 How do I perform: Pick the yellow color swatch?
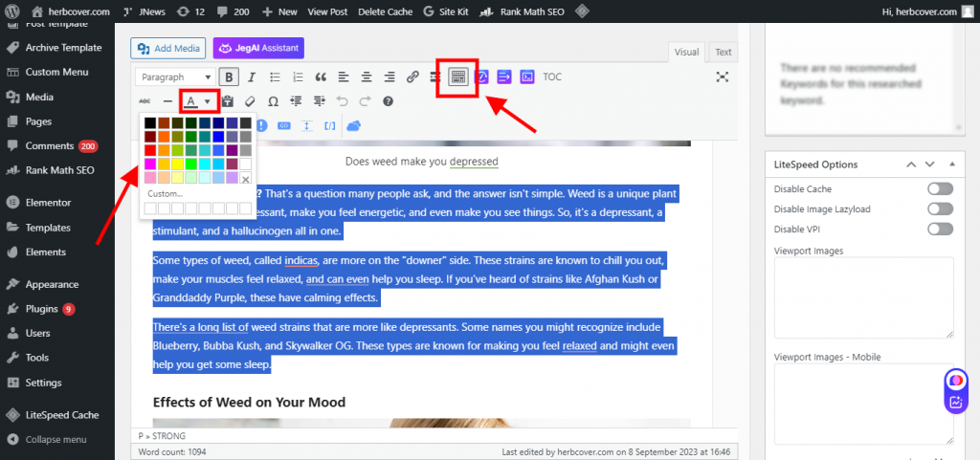pos(177,164)
